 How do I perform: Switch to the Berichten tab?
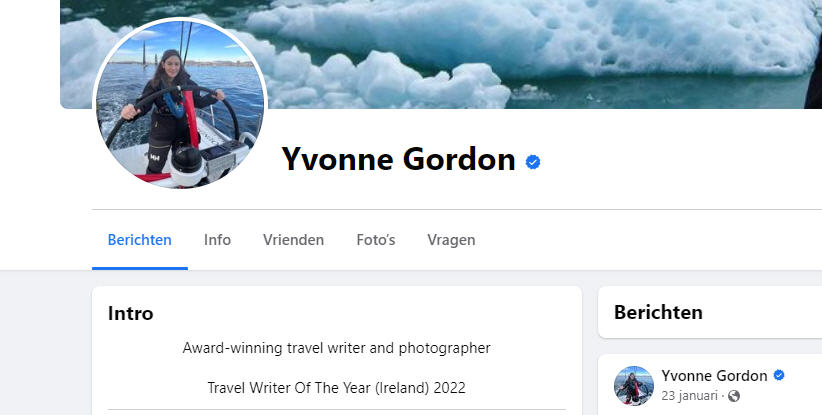pos(139,240)
